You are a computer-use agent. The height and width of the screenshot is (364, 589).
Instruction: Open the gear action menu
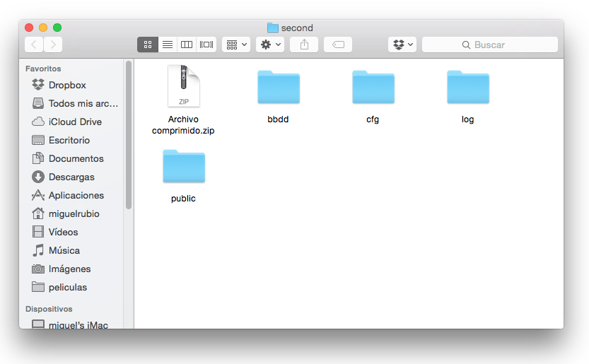[x=270, y=45]
